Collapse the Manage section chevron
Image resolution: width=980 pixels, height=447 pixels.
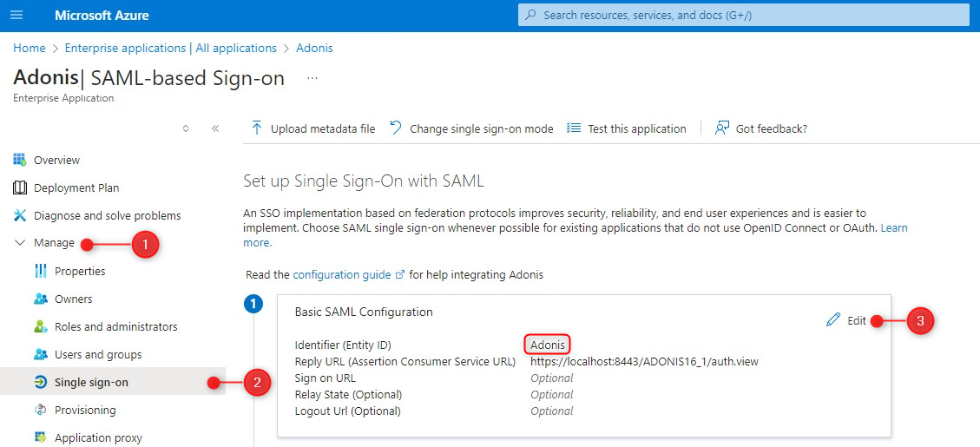point(20,242)
